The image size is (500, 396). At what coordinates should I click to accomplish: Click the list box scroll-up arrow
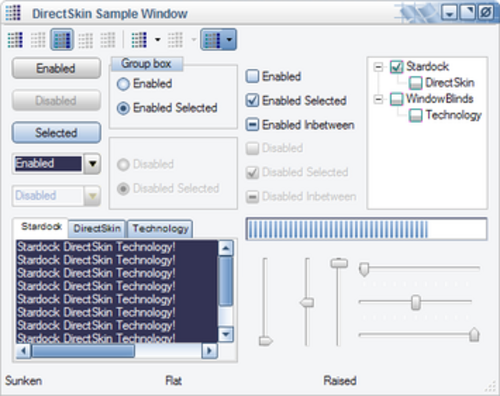(226, 248)
